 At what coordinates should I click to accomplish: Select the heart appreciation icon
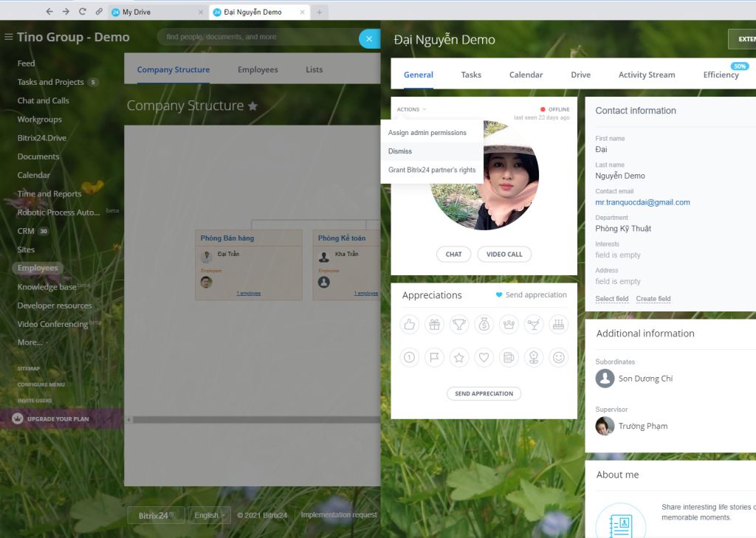coord(484,357)
